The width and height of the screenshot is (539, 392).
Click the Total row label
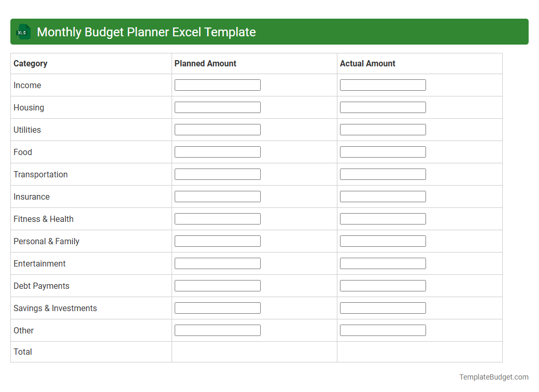[23, 352]
